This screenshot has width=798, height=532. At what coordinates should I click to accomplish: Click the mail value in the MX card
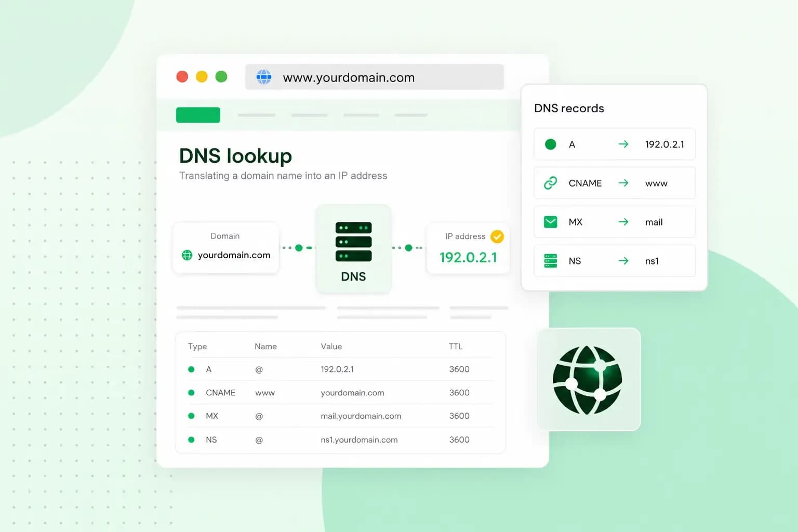[654, 222]
